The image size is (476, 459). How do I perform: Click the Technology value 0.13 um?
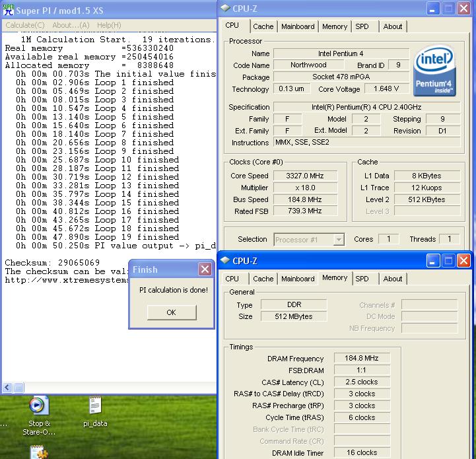tap(291, 89)
